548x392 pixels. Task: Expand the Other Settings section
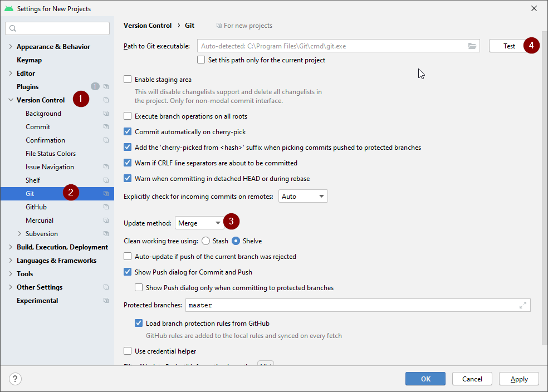click(11, 287)
